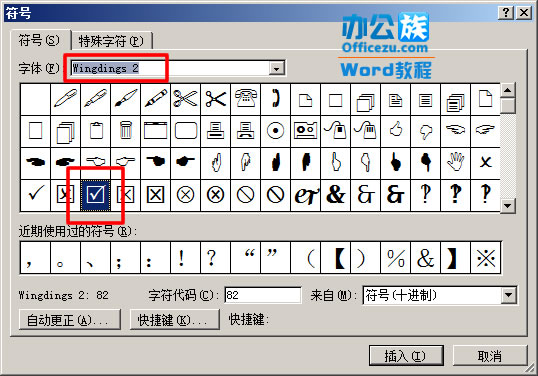Pick the ampersand in recent symbols

click(425, 258)
